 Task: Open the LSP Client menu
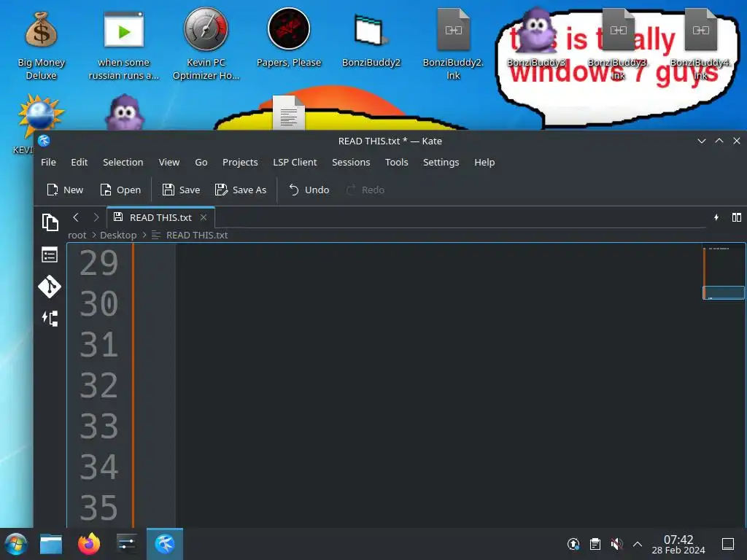point(295,163)
